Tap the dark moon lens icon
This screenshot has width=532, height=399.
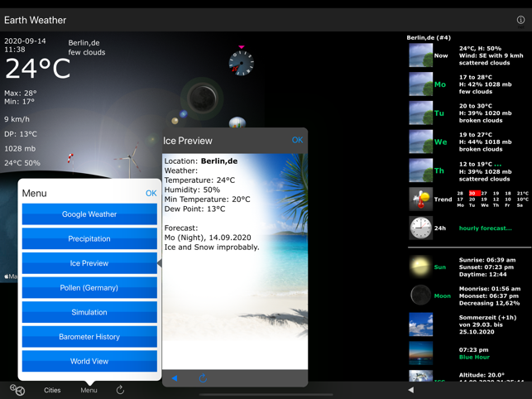coord(203,99)
